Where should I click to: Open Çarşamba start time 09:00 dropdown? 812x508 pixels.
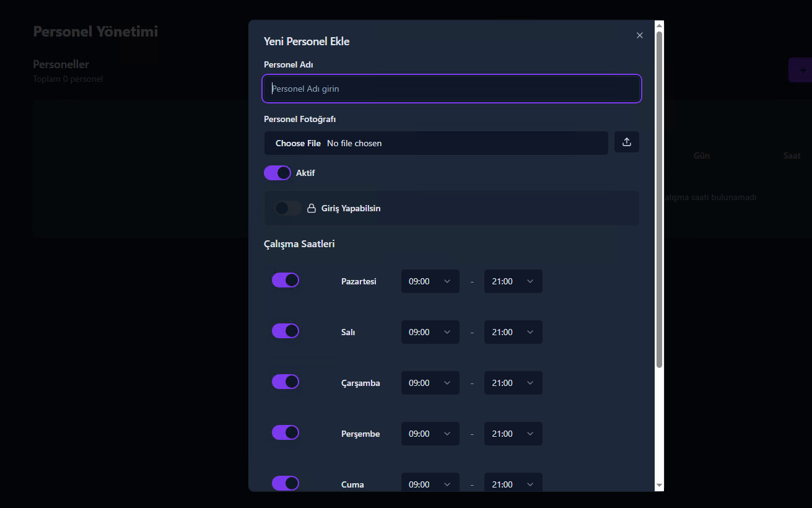(430, 383)
